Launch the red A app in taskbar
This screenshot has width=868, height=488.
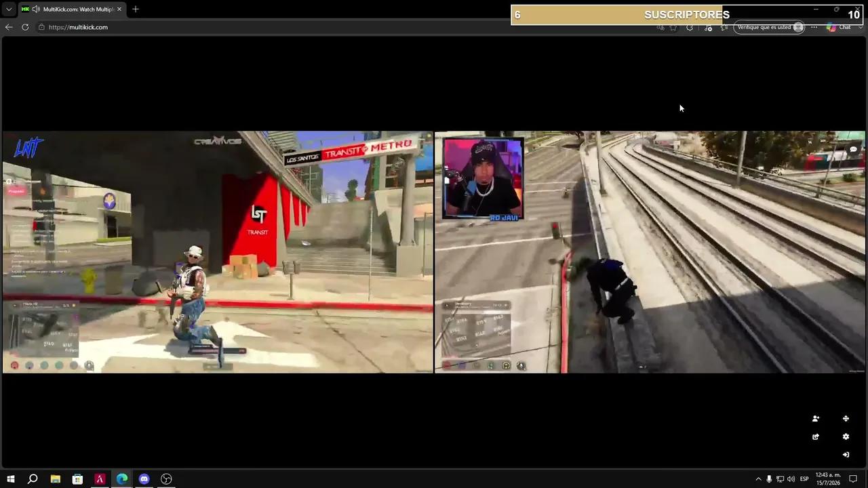[100, 479]
